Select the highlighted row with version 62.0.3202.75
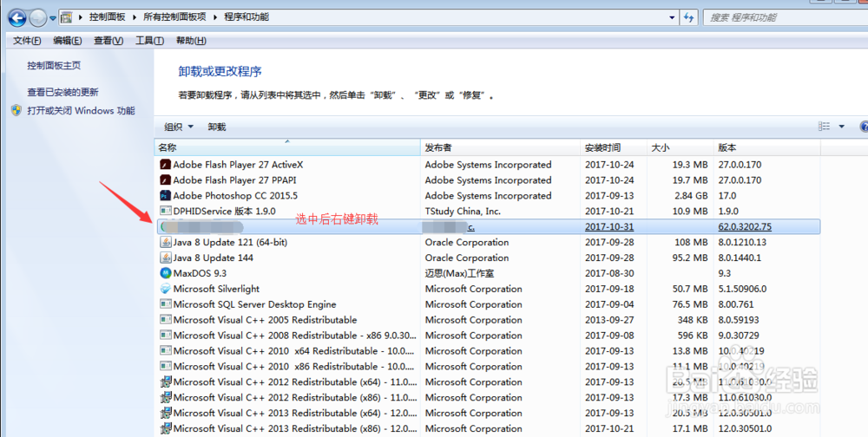This screenshot has width=868, height=437. [x=488, y=227]
